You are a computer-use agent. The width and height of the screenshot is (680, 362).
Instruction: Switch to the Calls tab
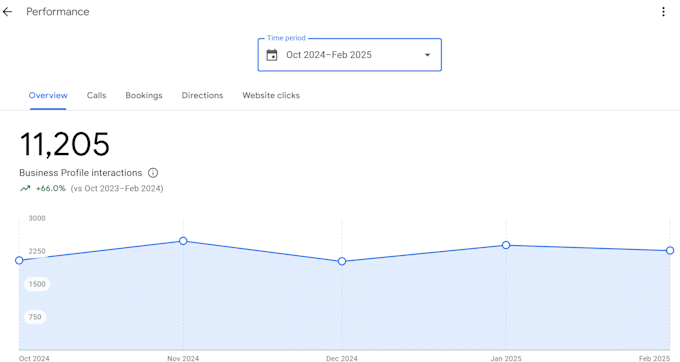(96, 95)
